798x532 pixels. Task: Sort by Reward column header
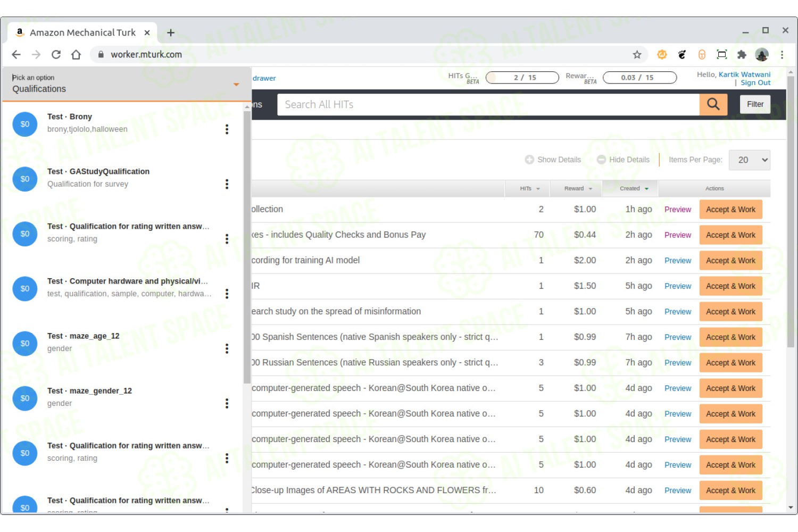click(578, 188)
